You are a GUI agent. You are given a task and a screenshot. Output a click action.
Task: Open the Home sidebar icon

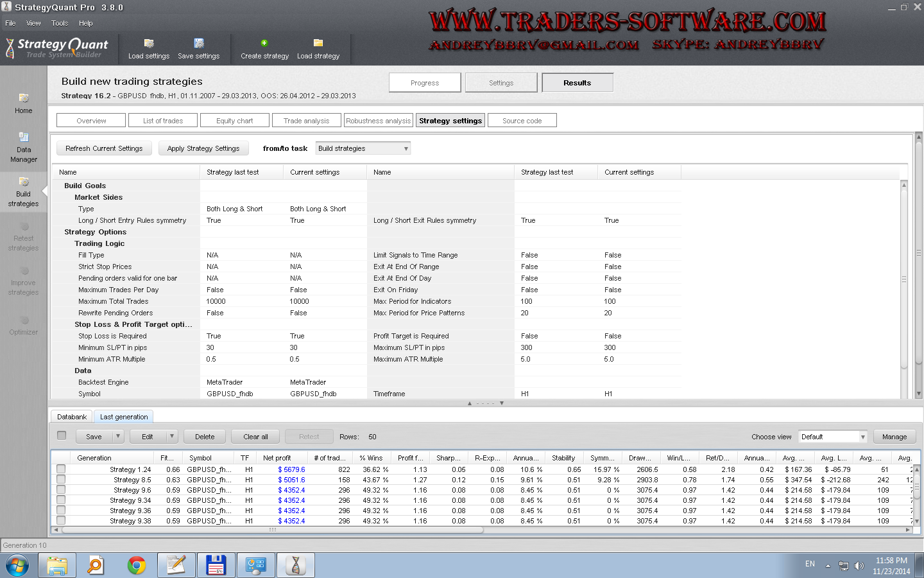tap(24, 98)
